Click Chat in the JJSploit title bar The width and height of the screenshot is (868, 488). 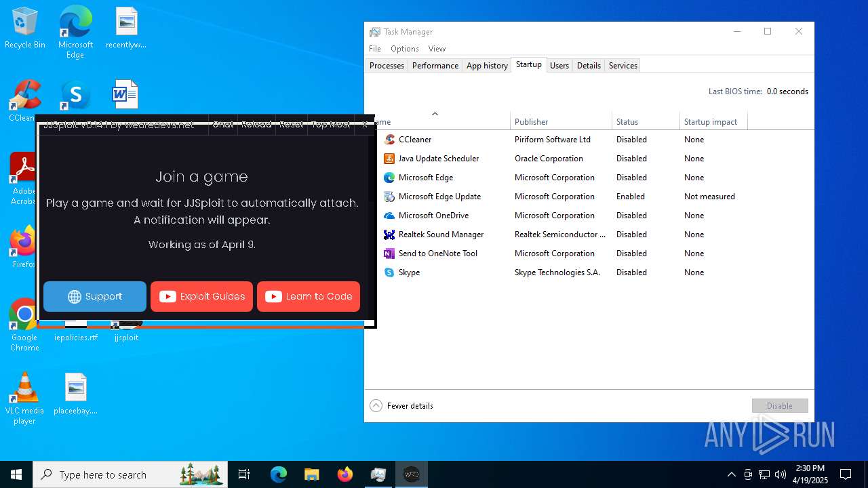click(222, 125)
